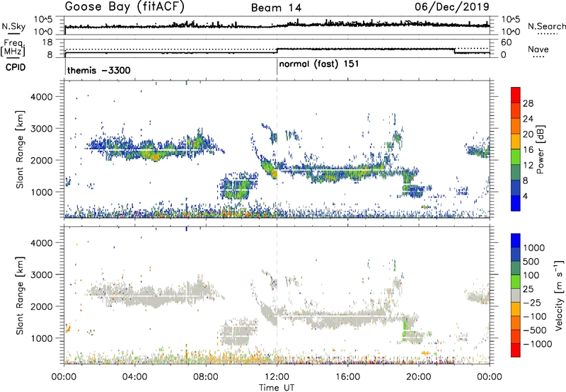Pick the blue top segment of Velocity colorbar
The image size is (566, 392).
(x=516, y=240)
